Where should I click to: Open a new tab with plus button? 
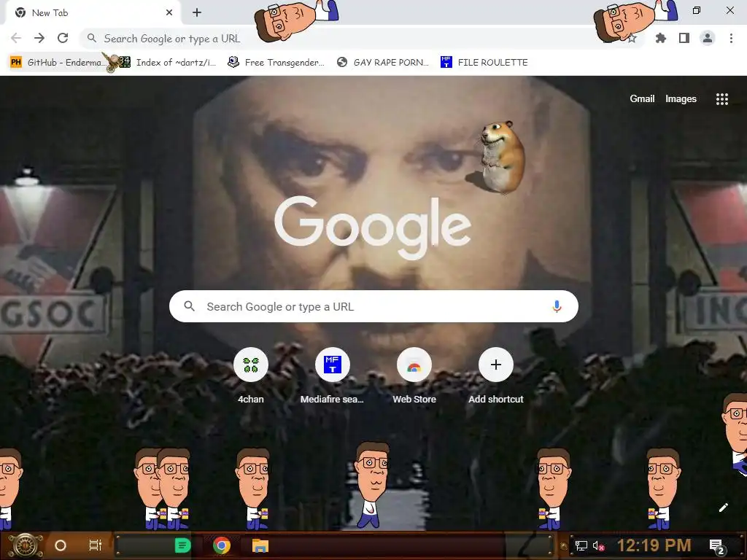coord(197,13)
